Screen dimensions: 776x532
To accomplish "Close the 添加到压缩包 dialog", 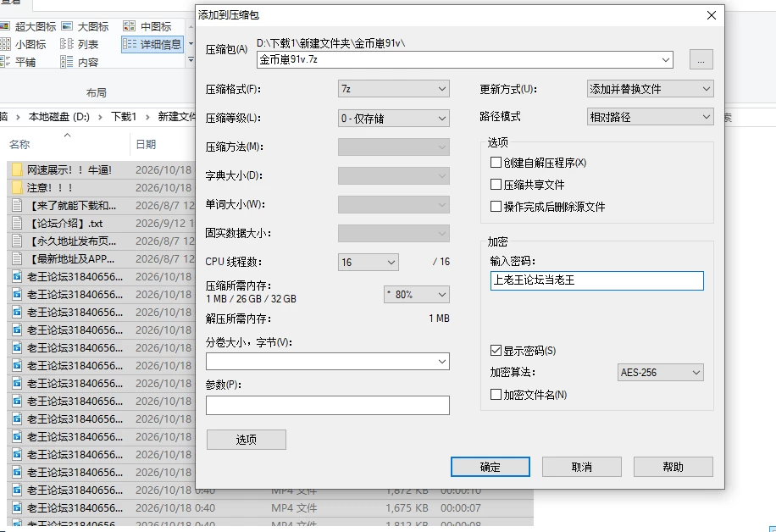I will click(x=711, y=15).
